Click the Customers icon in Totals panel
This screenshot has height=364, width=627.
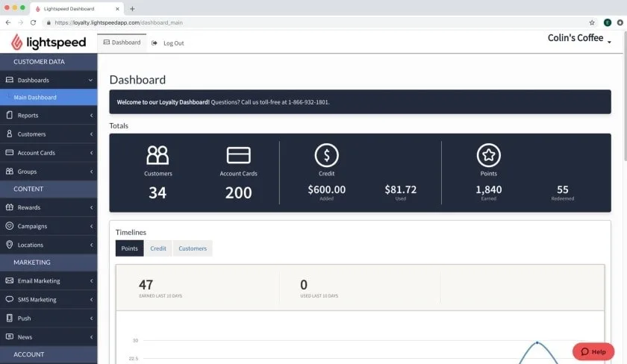point(157,155)
